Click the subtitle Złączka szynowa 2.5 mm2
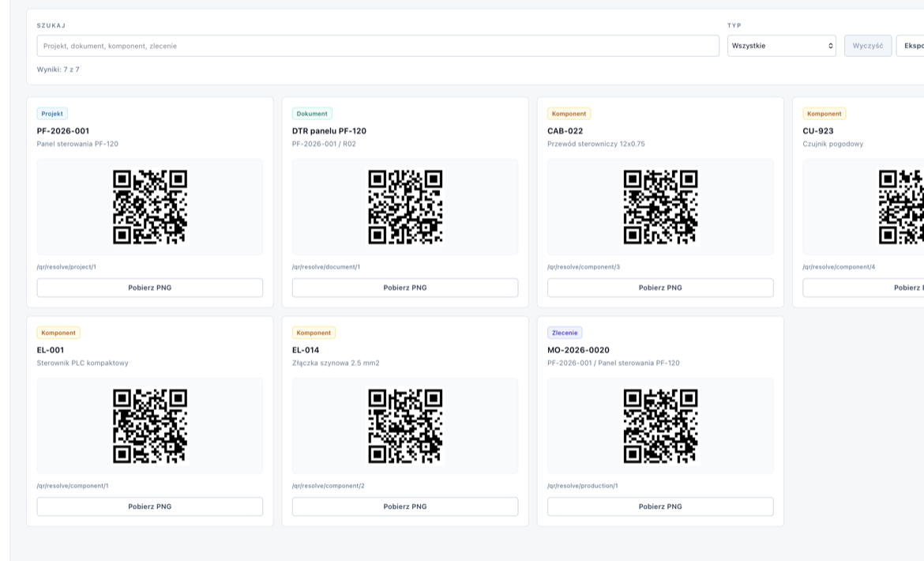The height and width of the screenshot is (561, 924). 336,363
